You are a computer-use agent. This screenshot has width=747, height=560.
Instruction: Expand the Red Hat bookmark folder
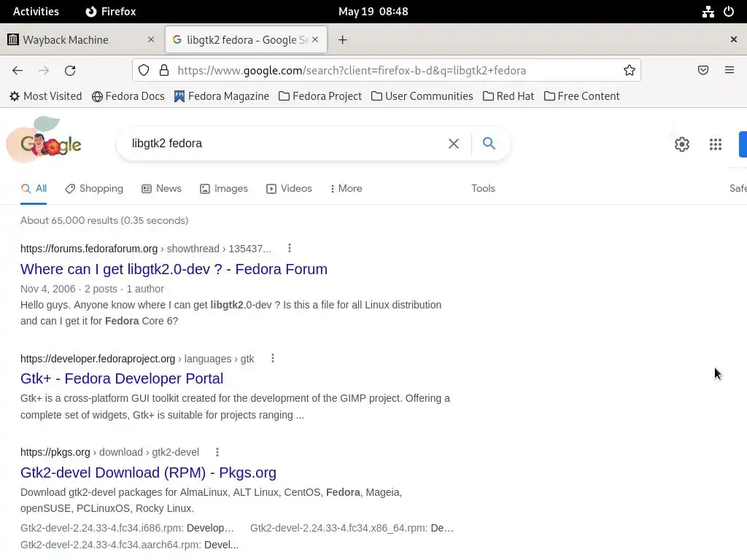click(x=508, y=96)
